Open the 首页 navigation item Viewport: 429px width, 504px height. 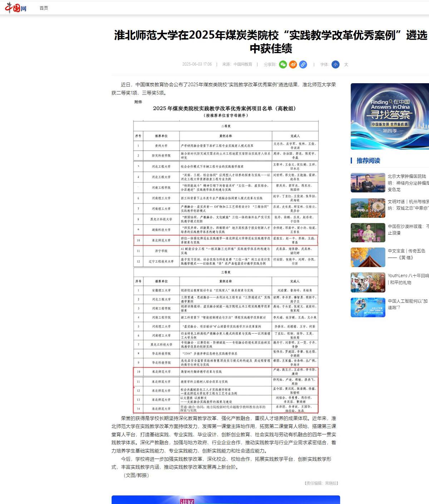(x=44, y=8)
